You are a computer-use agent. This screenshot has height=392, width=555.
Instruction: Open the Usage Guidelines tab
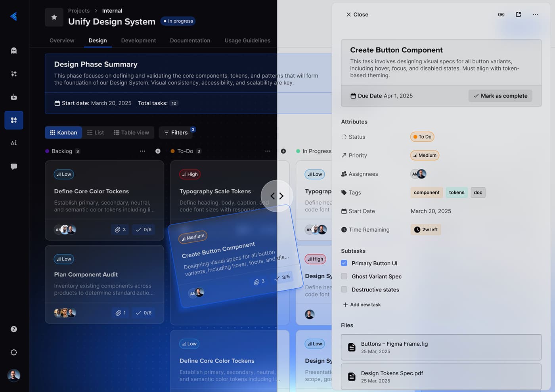click(247, 40)
